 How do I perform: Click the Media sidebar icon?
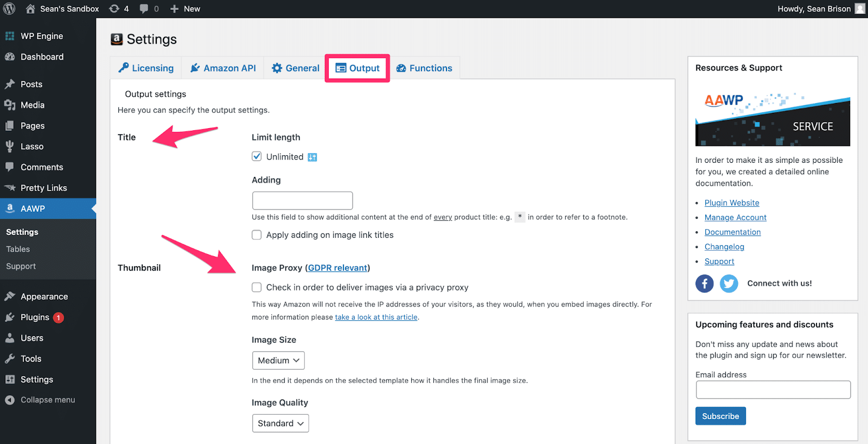click(x=10, y=105)
